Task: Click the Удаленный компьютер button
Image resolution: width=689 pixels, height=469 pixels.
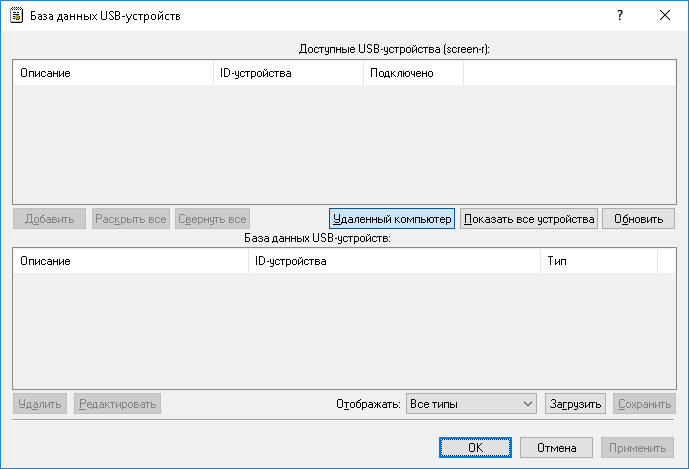Action: pos(392,219)
